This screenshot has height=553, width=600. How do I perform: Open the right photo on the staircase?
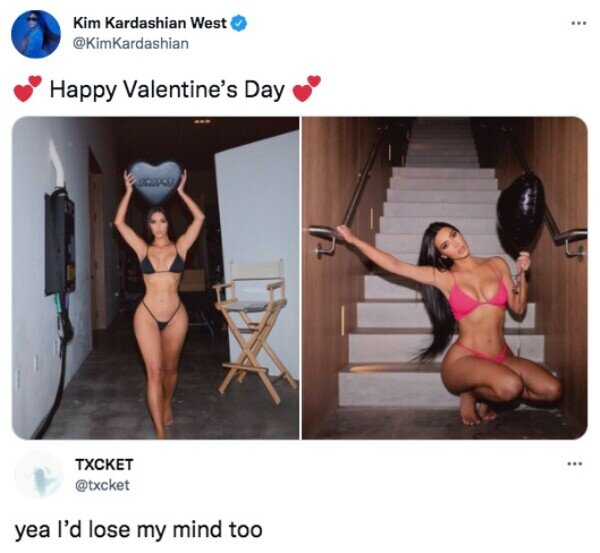(x=445, y=278)
